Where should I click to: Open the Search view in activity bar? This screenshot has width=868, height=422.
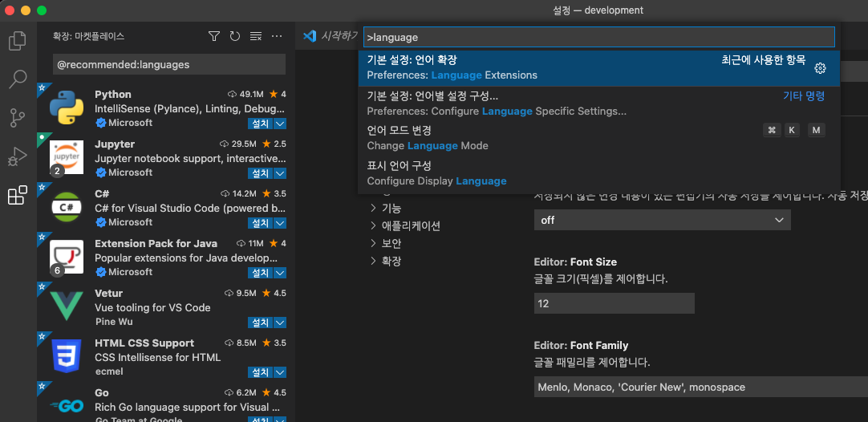point(18,79)
